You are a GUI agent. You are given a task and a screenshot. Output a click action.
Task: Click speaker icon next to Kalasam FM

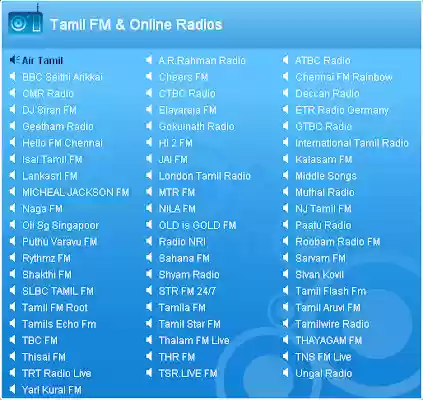[285, 159]
